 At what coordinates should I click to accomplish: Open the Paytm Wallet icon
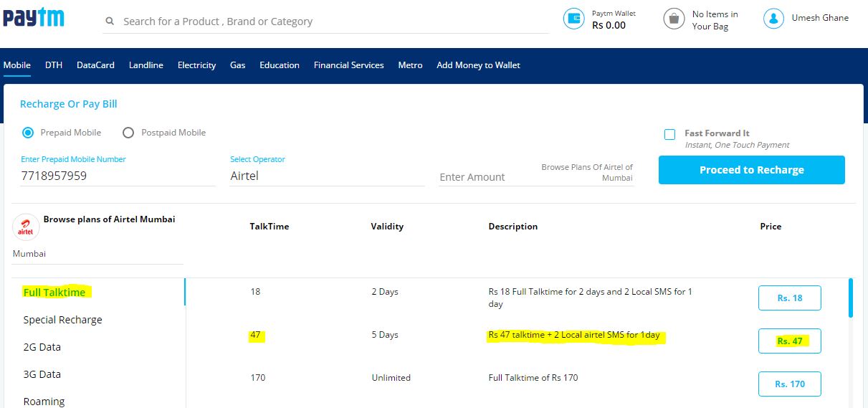pyautogui.click(x=574, y=19)
